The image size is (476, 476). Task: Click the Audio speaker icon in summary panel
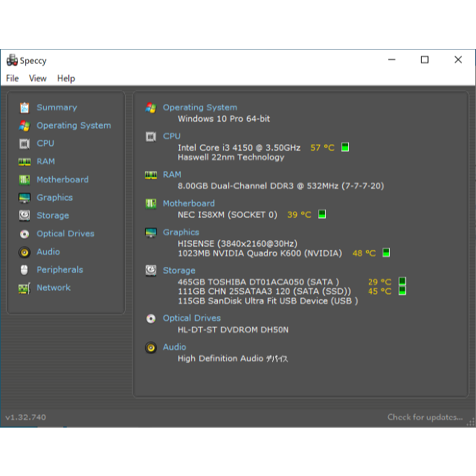(x=151, y=347)
